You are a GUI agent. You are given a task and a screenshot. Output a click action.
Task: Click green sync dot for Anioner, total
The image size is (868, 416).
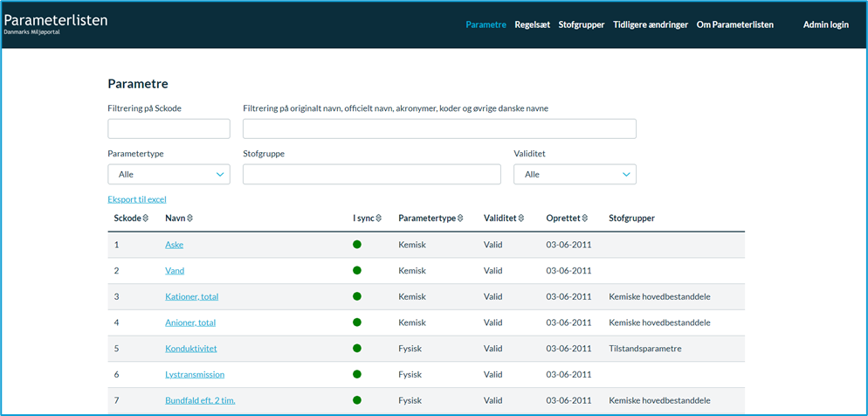[357, 322]
